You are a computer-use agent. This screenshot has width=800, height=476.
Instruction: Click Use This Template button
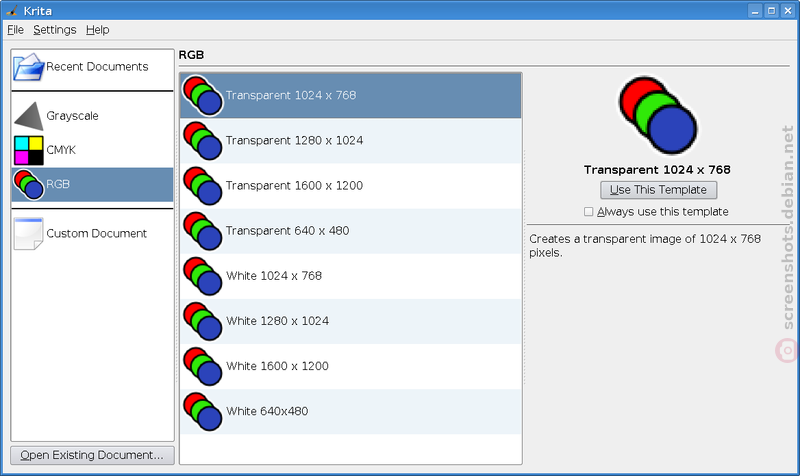tap(658, 190)
